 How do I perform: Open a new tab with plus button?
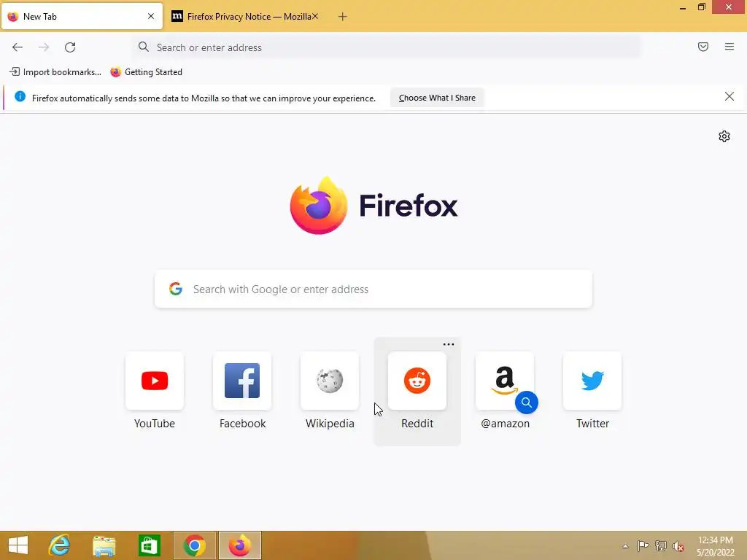[x=343, y=17]
